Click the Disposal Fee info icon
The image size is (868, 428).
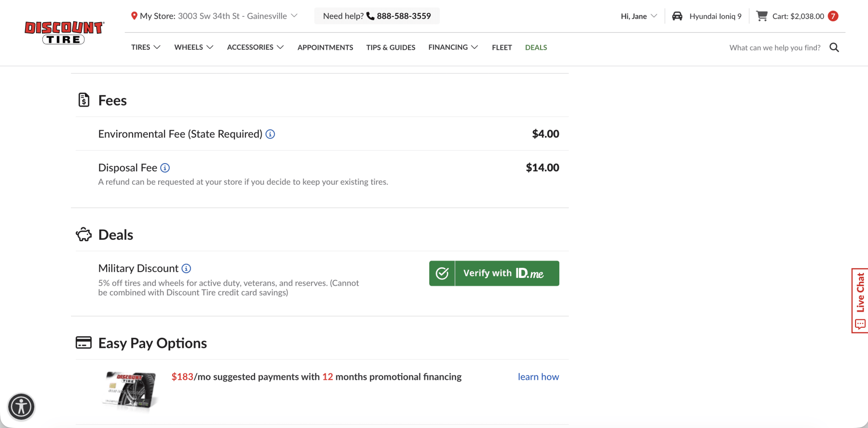tap(165, 167)
